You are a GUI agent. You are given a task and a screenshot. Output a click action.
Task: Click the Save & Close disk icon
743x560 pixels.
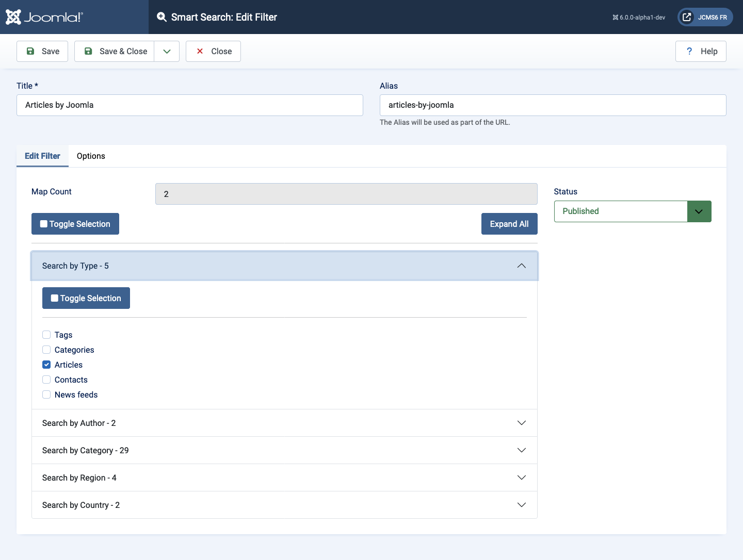(88, 51)
